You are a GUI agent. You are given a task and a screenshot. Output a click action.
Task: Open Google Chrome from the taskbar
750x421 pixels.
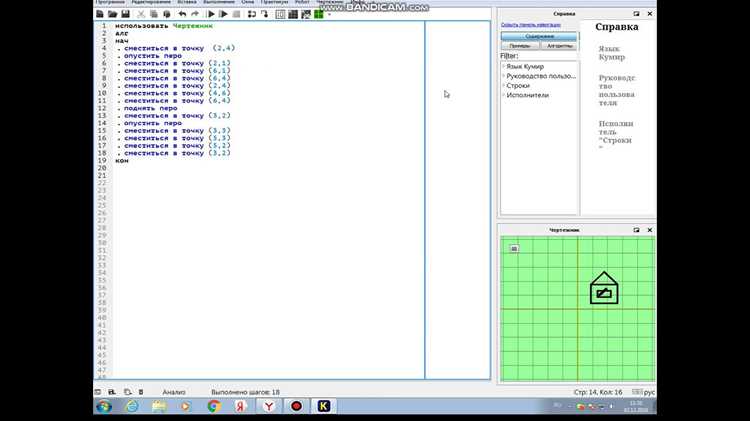pyautogui.click(x=214, y=406)
